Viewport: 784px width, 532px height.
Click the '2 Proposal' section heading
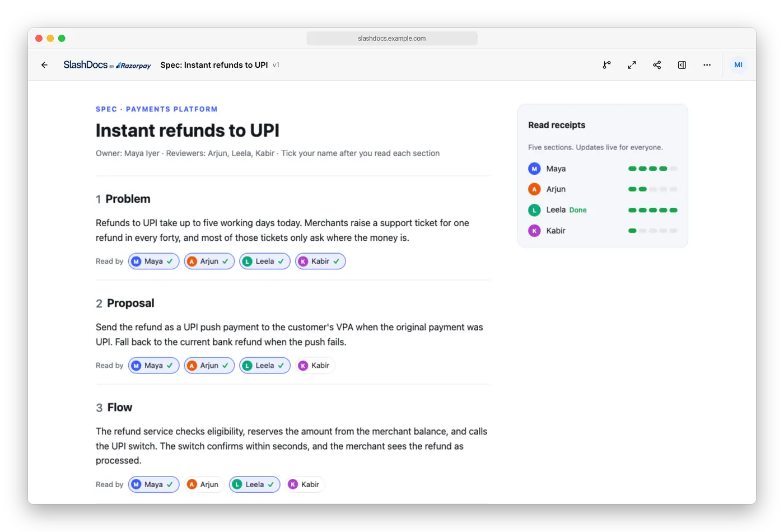(x=125, y=303)
